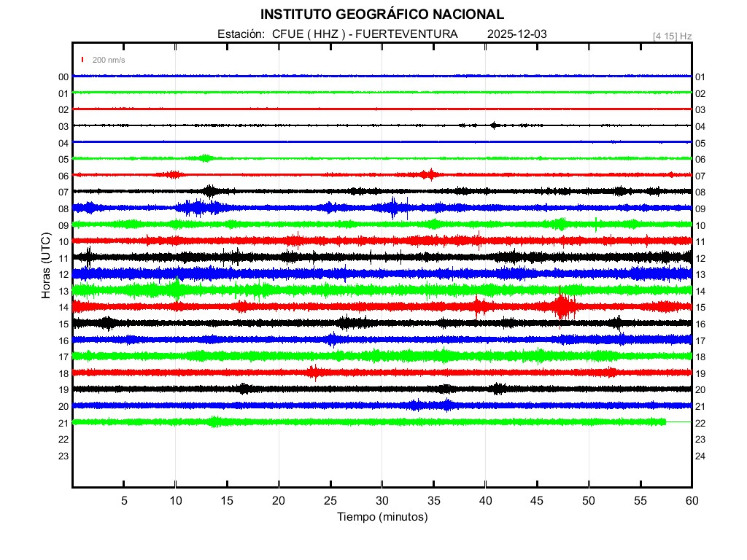Click the 5 minute tick label

tap(124, 501)
